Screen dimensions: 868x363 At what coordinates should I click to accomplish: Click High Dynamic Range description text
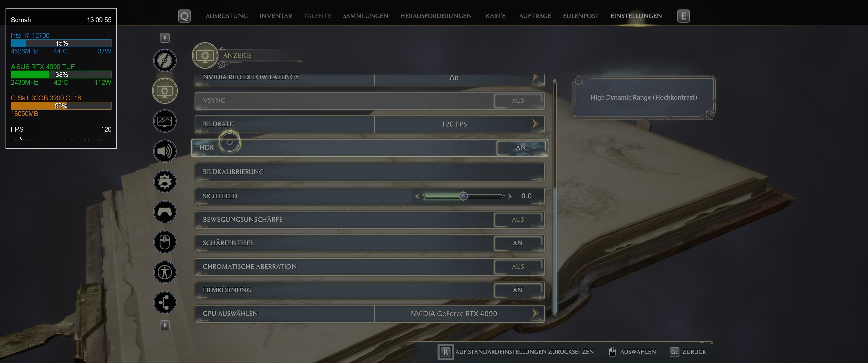coord(644,97)
